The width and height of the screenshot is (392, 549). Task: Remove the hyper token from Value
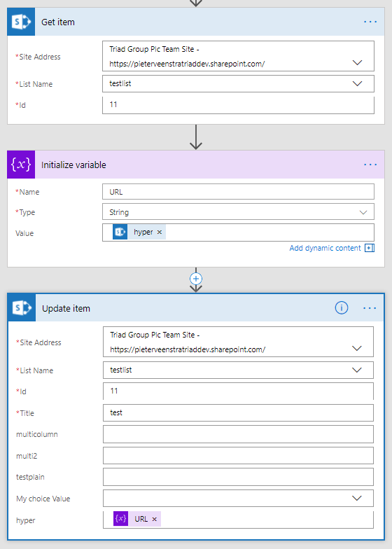pyautogui.click(x=160, y=232)
